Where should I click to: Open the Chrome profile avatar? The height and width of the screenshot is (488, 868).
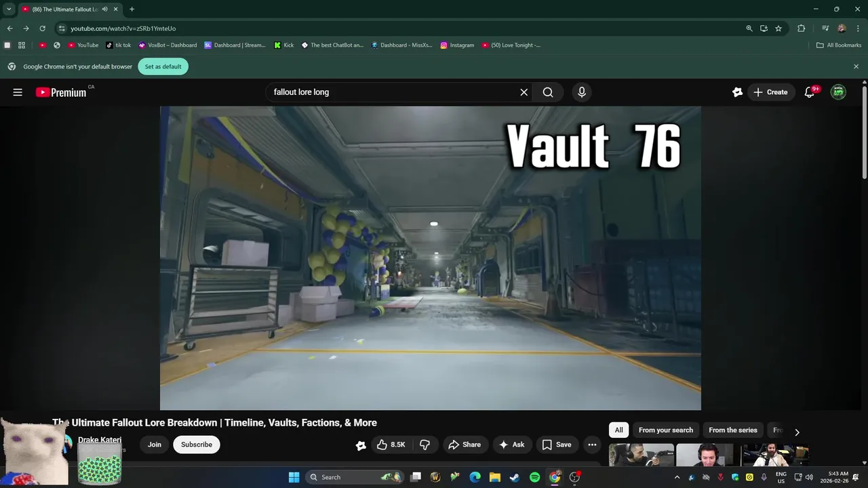coord(842,28)
